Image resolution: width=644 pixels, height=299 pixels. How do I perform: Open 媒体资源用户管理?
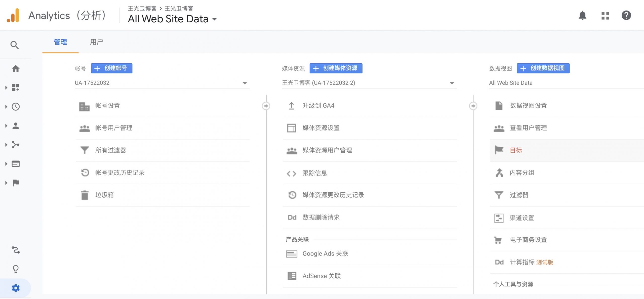click(370, 150)
